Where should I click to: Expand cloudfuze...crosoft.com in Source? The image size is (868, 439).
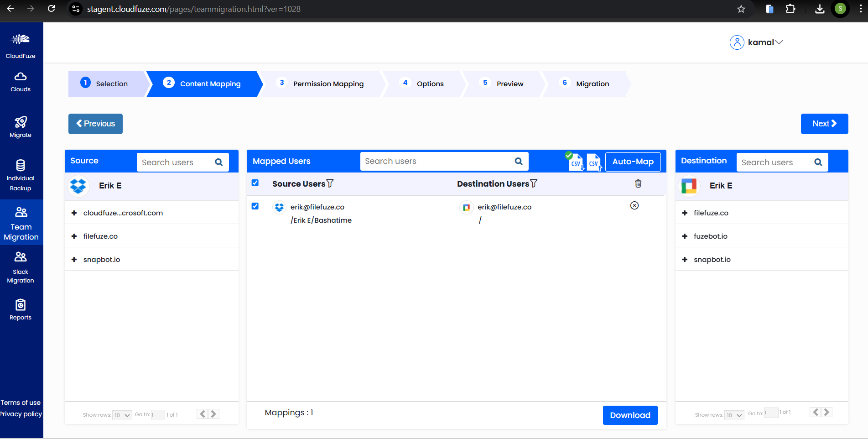click(74, 213)
